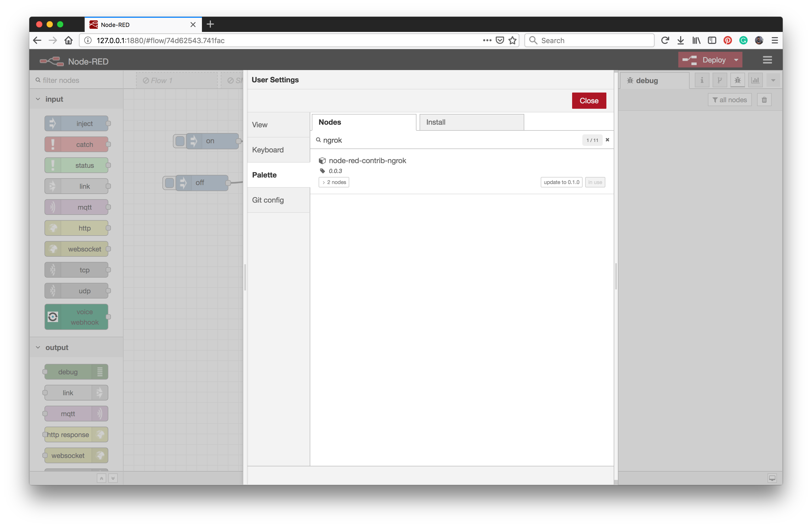Open the sidebar info tab icon
The image size is (812, 527).
point(702,80)
